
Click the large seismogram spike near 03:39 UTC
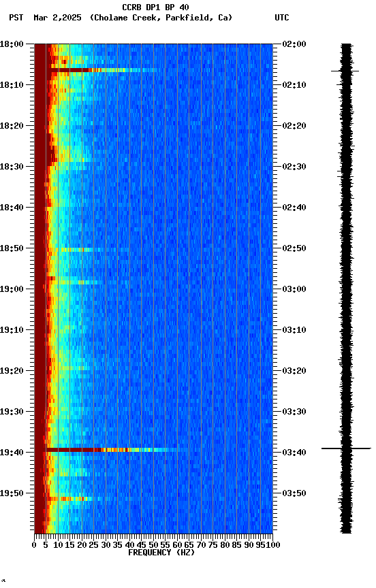[x=346, y=448]
